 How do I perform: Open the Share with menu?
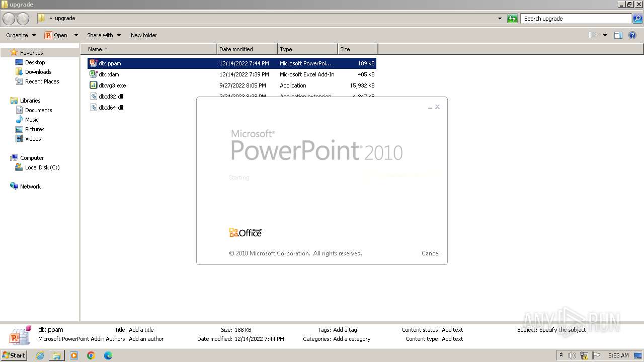coord(104,35)
